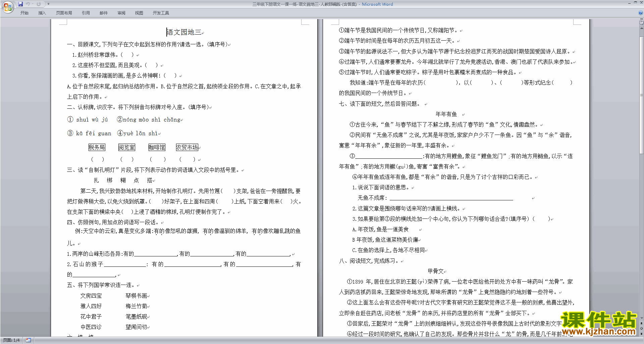The height and width of the screenshot is (344, 644).
Task: Open the 审阅 (Review) ribbon tab
Action: click(x=121, y=13)
